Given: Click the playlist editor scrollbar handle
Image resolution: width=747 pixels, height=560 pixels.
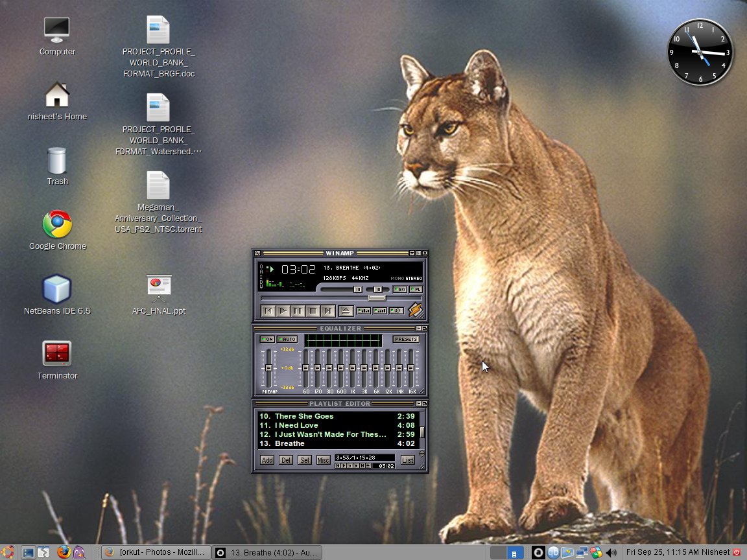Looking at the screenshot, I should [421, 432].
